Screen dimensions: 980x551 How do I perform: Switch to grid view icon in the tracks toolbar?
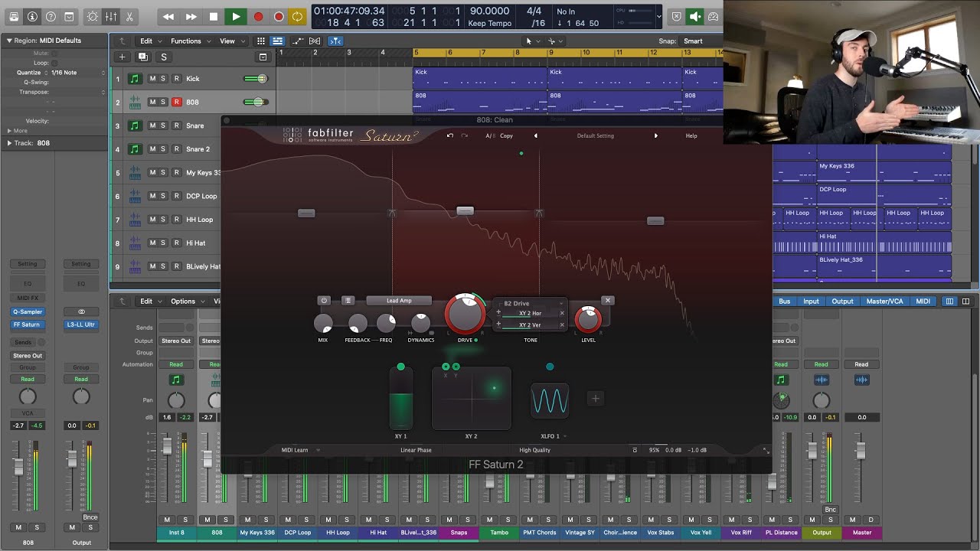click(x=261, y=41)
